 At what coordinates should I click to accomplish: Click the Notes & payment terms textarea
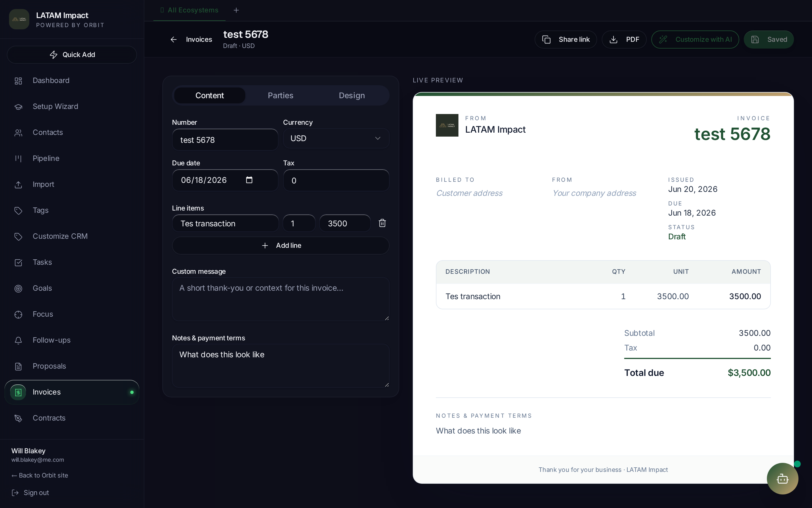click(281, 366)
